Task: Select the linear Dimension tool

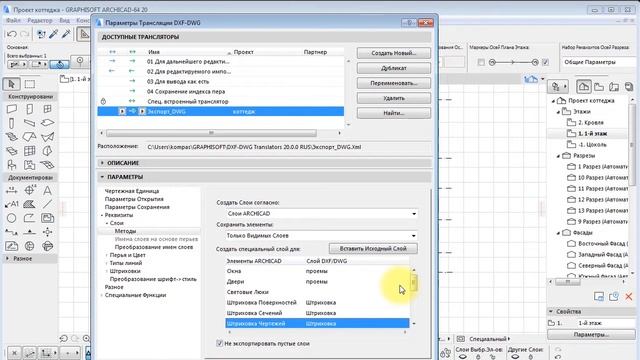Action: click(11, 190)
